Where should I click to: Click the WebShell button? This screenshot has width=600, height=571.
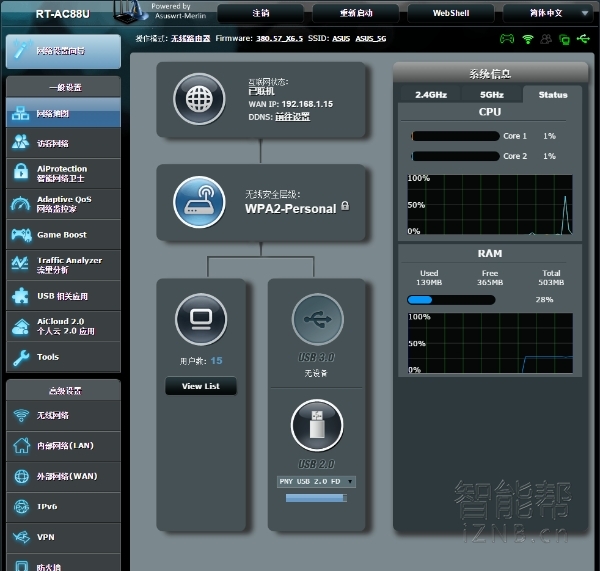[x=449, y=13]
